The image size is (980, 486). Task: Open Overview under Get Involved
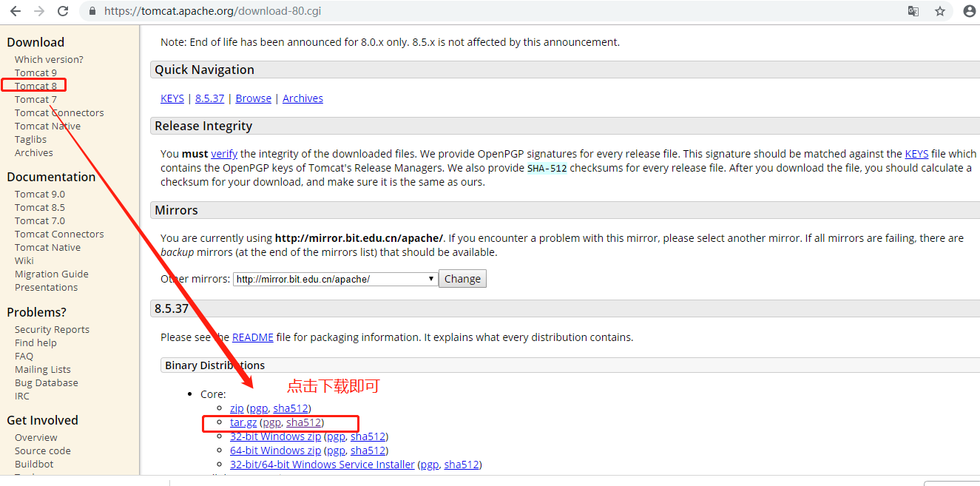(36, 437)
